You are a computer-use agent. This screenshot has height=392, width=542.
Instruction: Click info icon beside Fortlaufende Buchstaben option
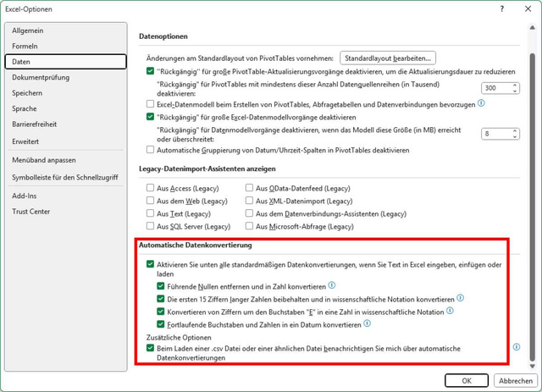[367, 323]
